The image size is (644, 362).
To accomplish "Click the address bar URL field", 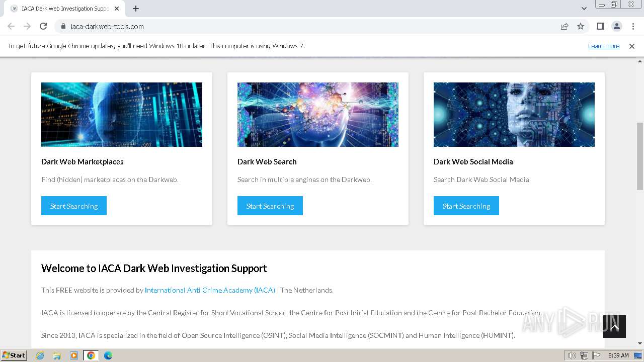I will (302, 26).
